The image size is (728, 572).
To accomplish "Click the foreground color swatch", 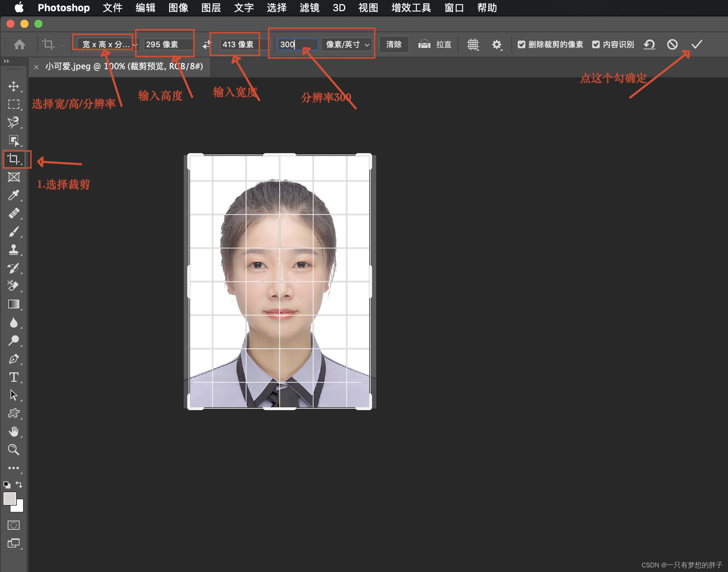I will pyautogui.click(x=9, y=499).
